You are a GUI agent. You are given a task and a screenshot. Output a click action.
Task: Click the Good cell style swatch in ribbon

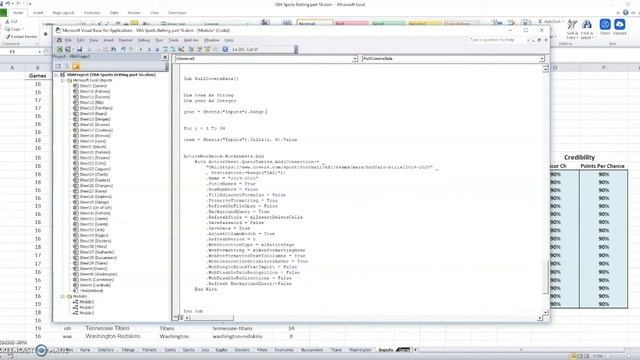[x=388, y=23]
